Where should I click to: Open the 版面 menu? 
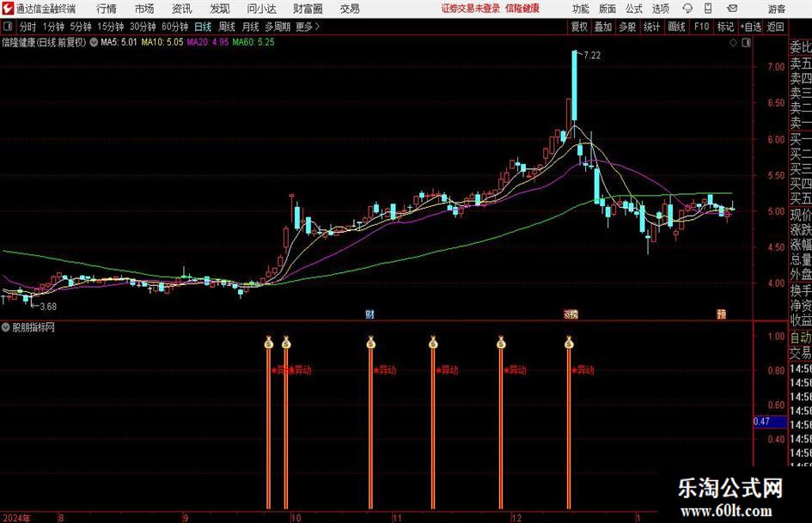pos(607,9)
